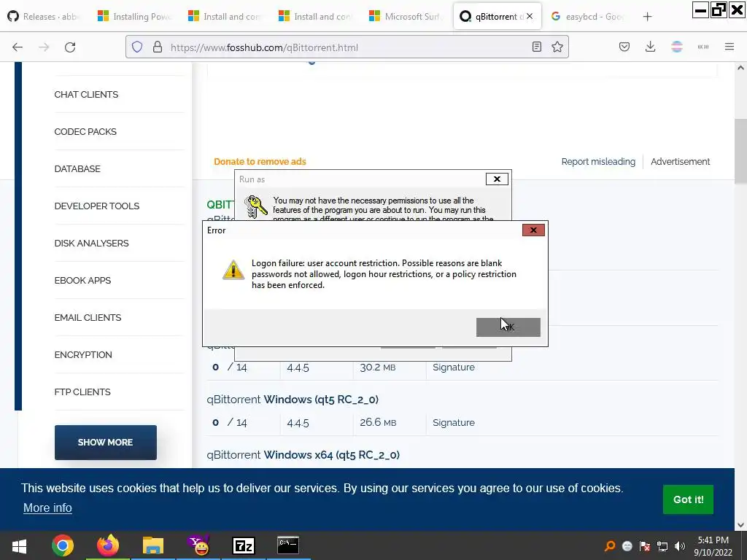
Task: Click the volume speaker tray icon
Action: [x=679, y=546]
